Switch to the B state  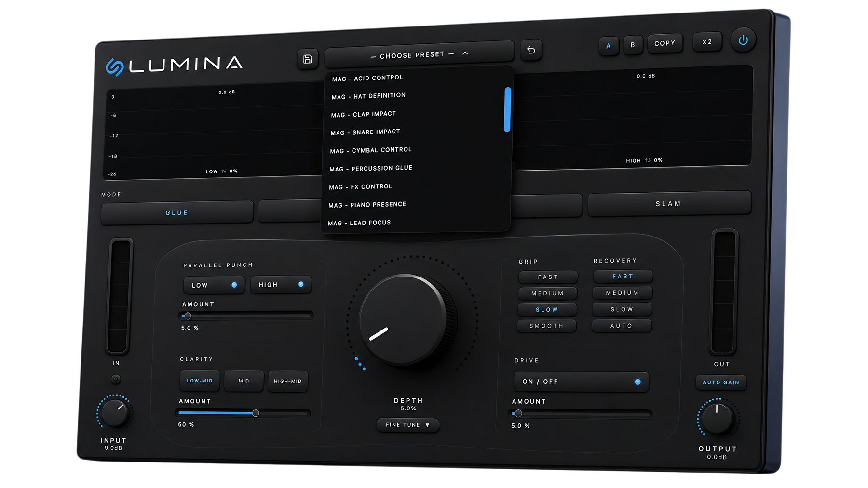(x=633, y=45)
